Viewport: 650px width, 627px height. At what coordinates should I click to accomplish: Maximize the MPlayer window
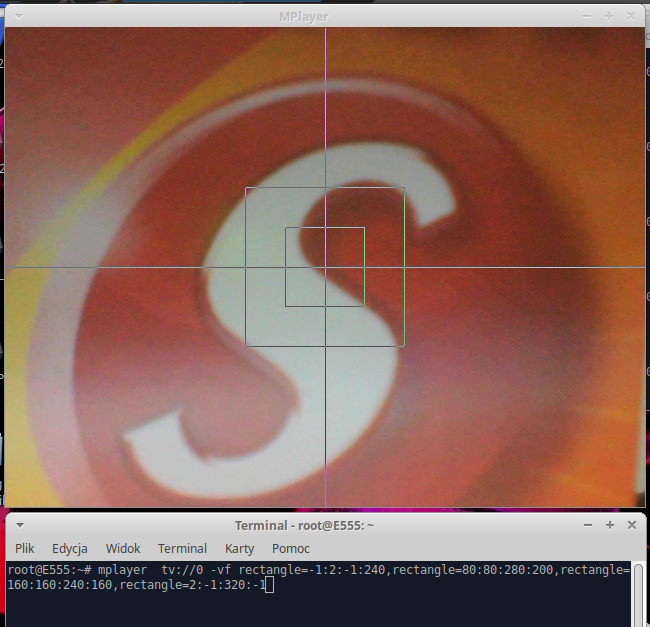tap(609, 17)
